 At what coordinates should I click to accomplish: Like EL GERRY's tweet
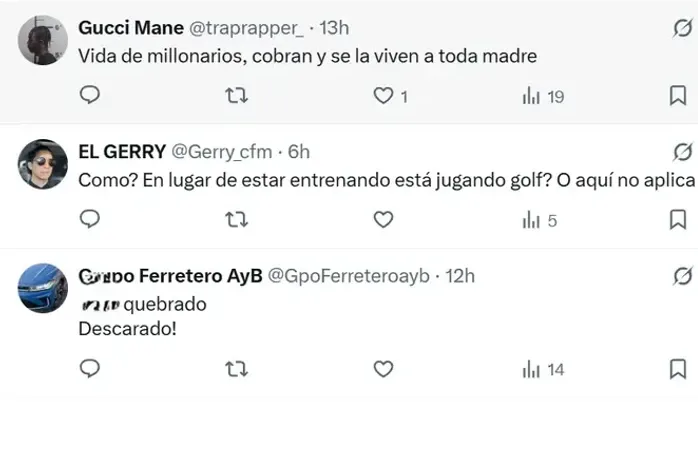pos(383,220)
